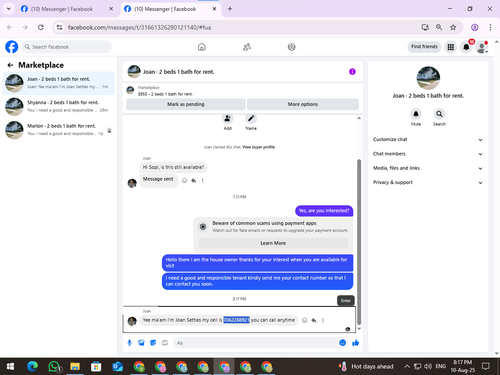
Task: Open View buyer profile link
Action: tap(259, 147)
